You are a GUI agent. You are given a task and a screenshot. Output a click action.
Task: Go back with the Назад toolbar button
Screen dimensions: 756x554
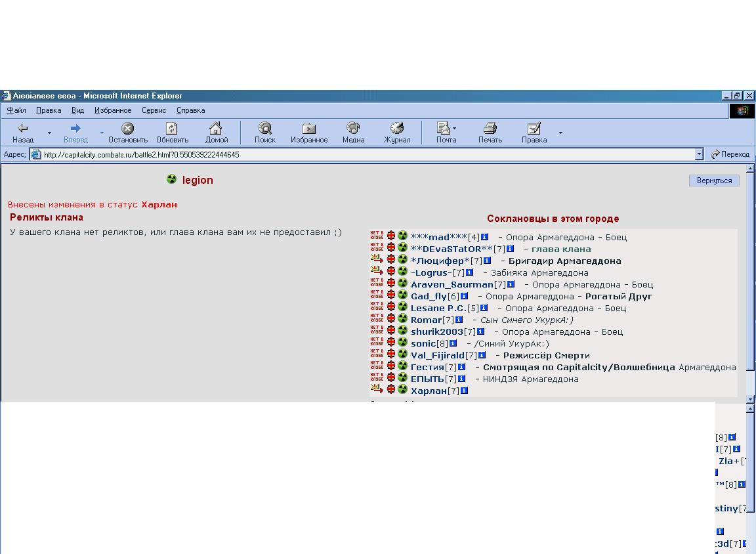point(23,133)
